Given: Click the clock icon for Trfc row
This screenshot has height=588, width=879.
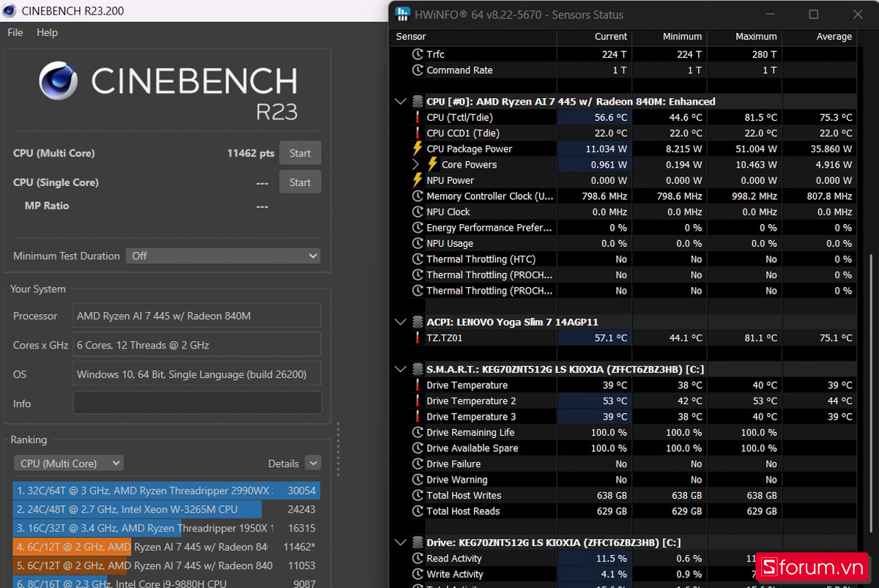Looking at the screenshot, I should coord(418,54).
